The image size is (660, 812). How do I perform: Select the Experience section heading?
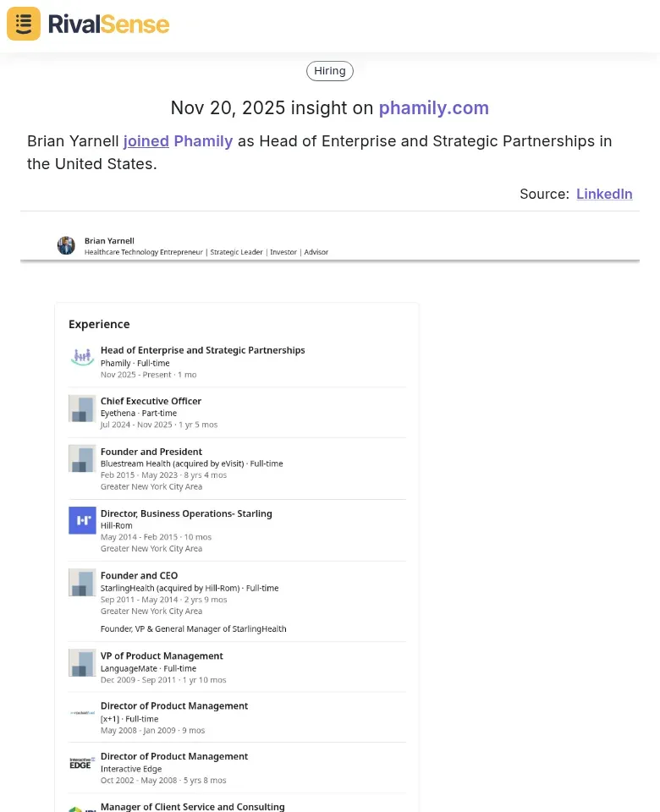point(99,324)
